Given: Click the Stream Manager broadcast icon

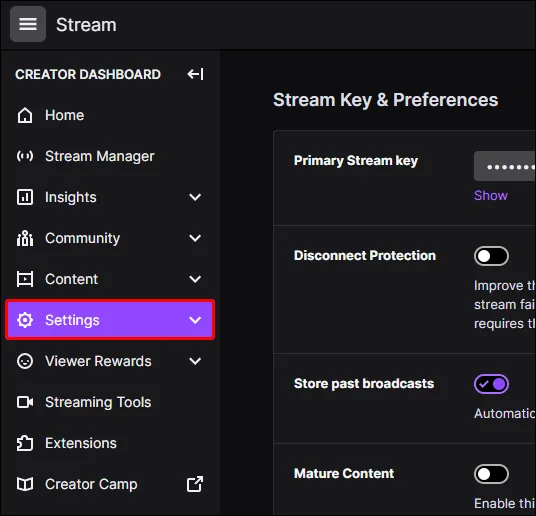Looking at the screenshot, I should tap(25, 156).
